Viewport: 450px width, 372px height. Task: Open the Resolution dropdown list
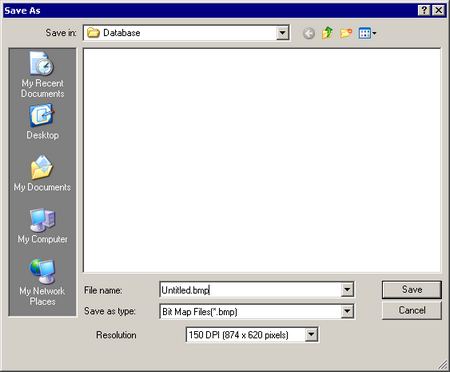(311, 334)
